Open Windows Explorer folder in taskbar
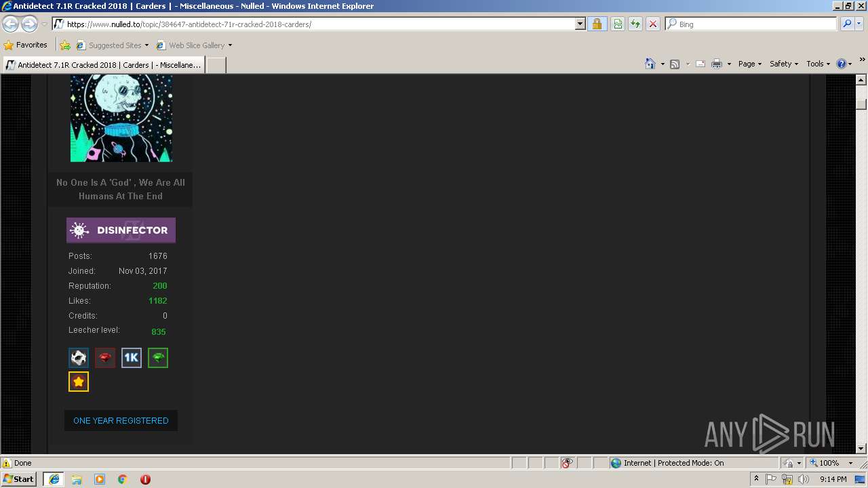 click(77, 479)
